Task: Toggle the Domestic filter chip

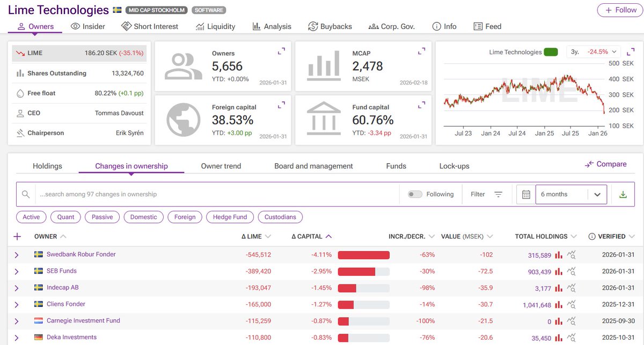Action: point(143,217)
